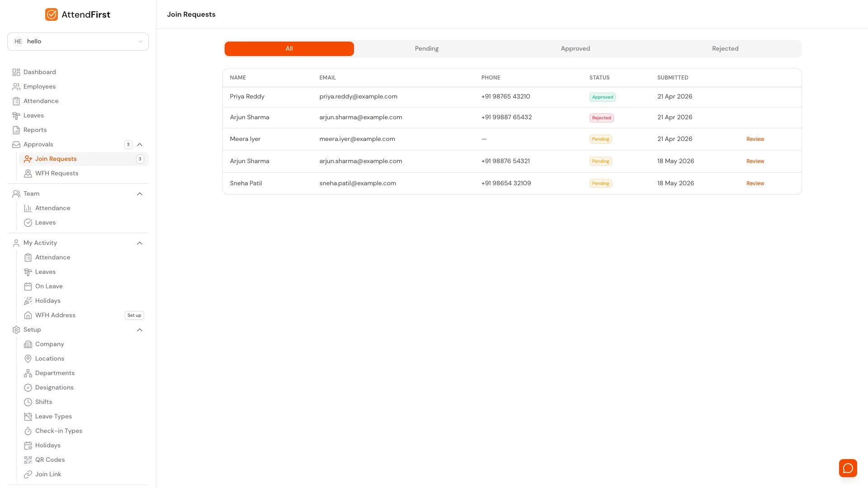Select the Employees people icon
This screenshot has width=868, height=488.
(x=16, y=87)
